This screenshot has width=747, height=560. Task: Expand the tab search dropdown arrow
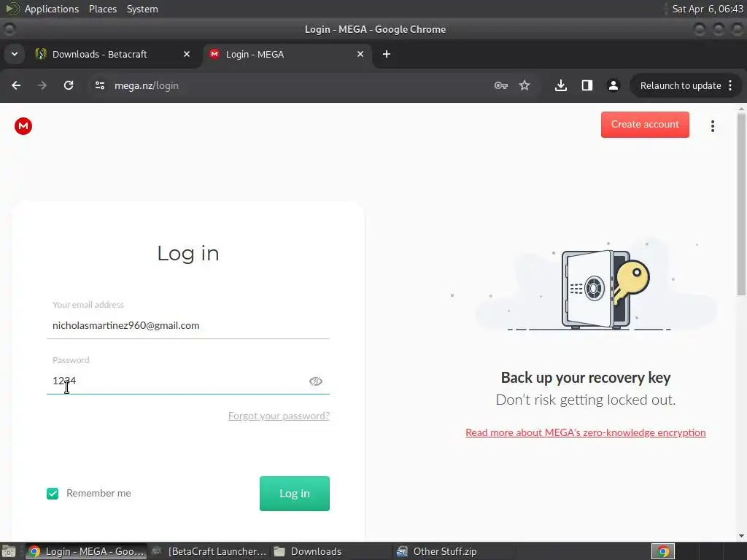(15, 54)
